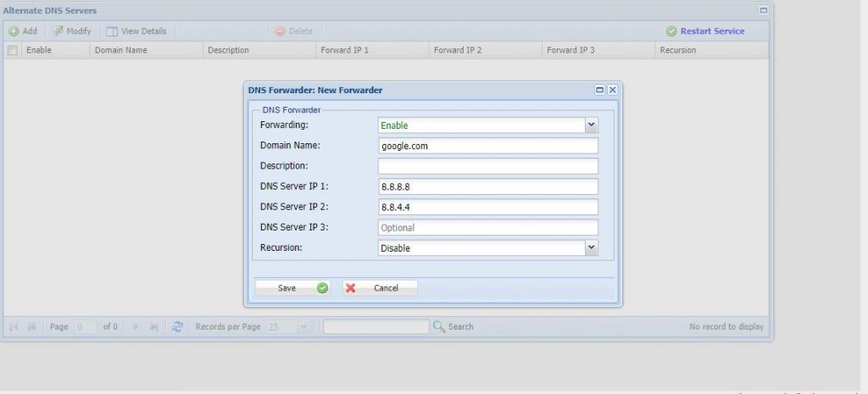Click the refresh icon in paging bar
Viewport: 868px width, 394px height.
(177, 326)
